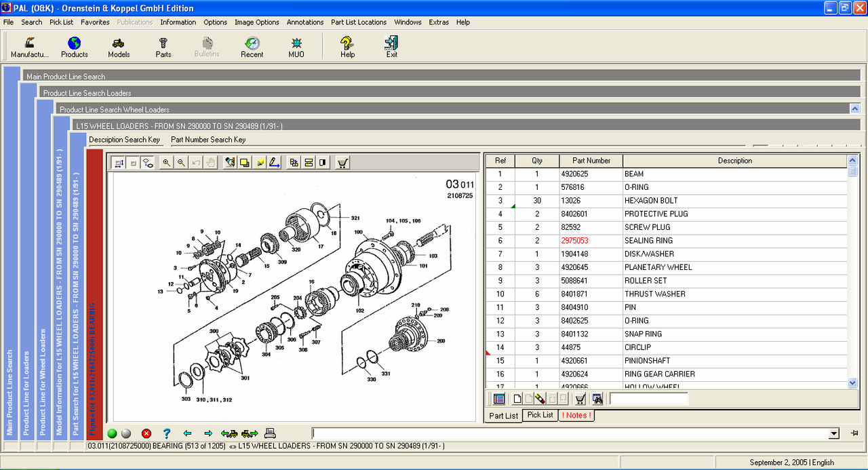Click the zoom in magnifier icon
Screen dimensions: 868x470
tap(166, 163)
